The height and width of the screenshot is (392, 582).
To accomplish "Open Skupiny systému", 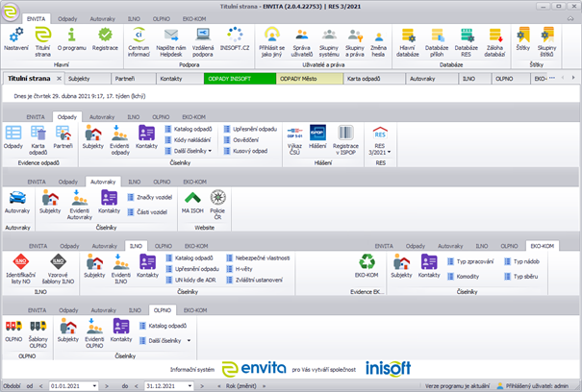I will [329, 42].
